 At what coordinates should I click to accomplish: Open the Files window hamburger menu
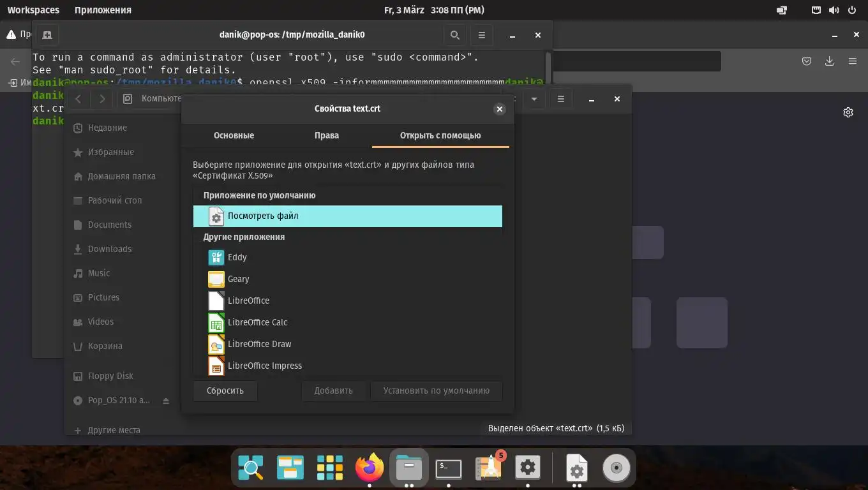[560, 99]
